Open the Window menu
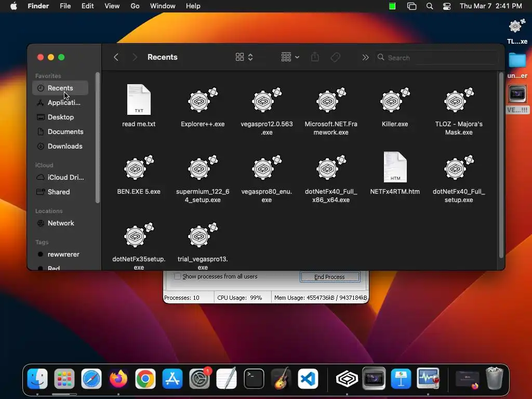This screenshot has width=532, height=399. click(x=163, y=6)
